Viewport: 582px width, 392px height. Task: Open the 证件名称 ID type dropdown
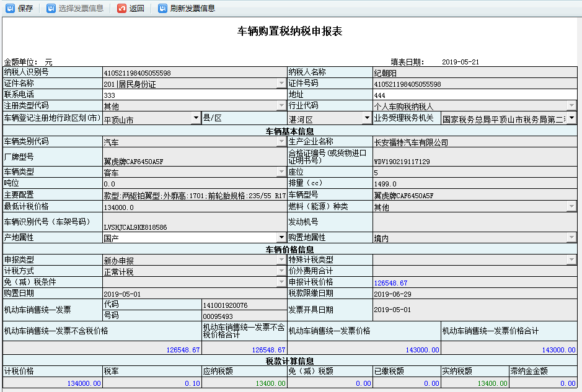tap(281, 84)
